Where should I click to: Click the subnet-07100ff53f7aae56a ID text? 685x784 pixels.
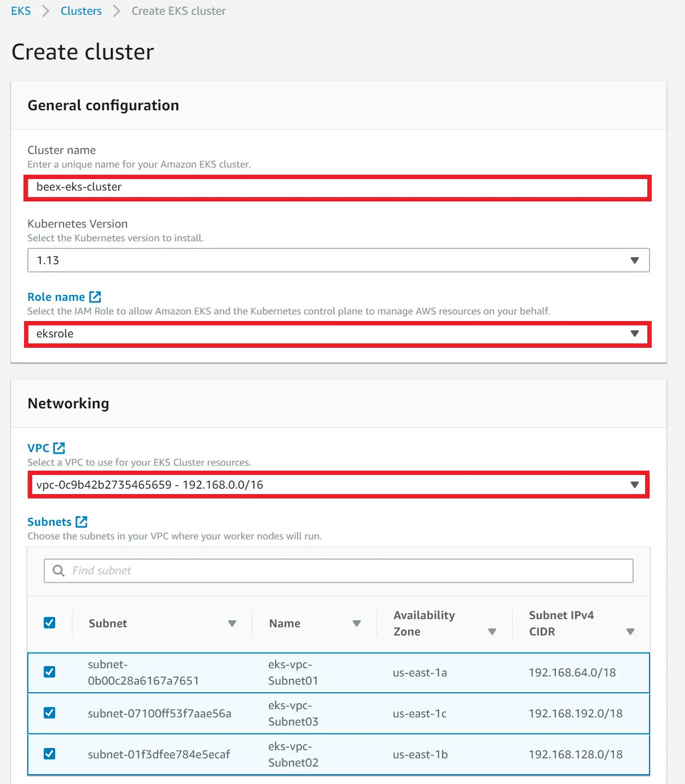160,714
